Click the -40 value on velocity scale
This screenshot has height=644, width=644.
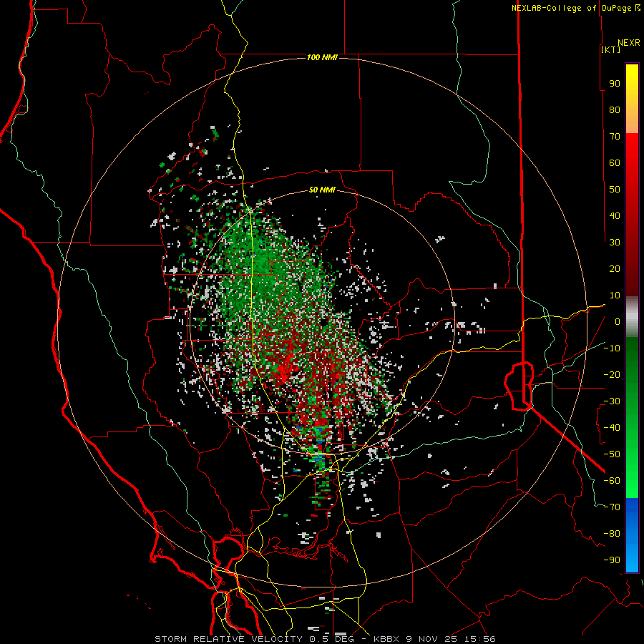(x=612, y=428)
